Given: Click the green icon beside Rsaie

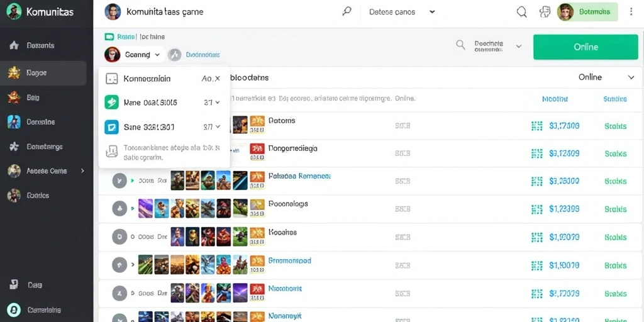Looking at the screenshot, I should click(109, 37).
